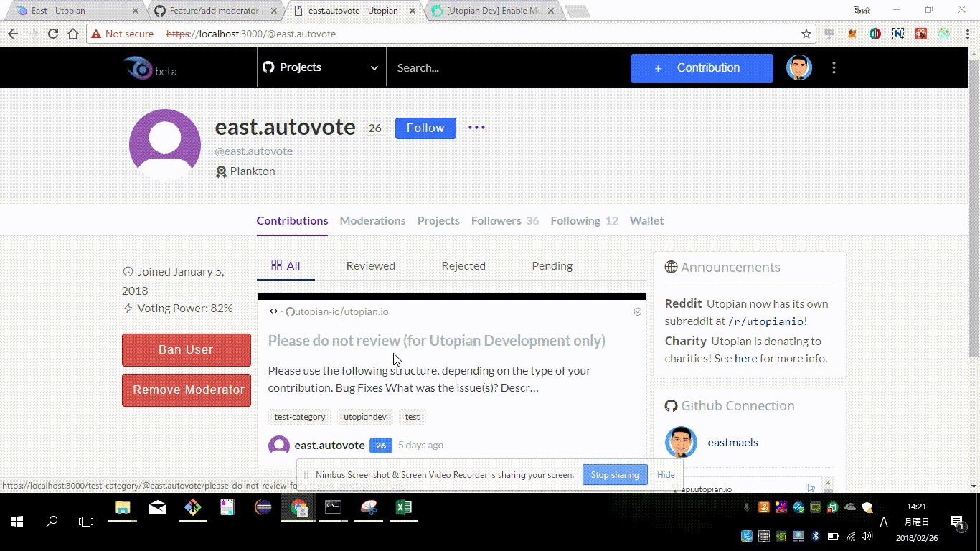Viewport: 980px width, 551px height.
Task: Click the Contribution button
Action: [702, 68]
